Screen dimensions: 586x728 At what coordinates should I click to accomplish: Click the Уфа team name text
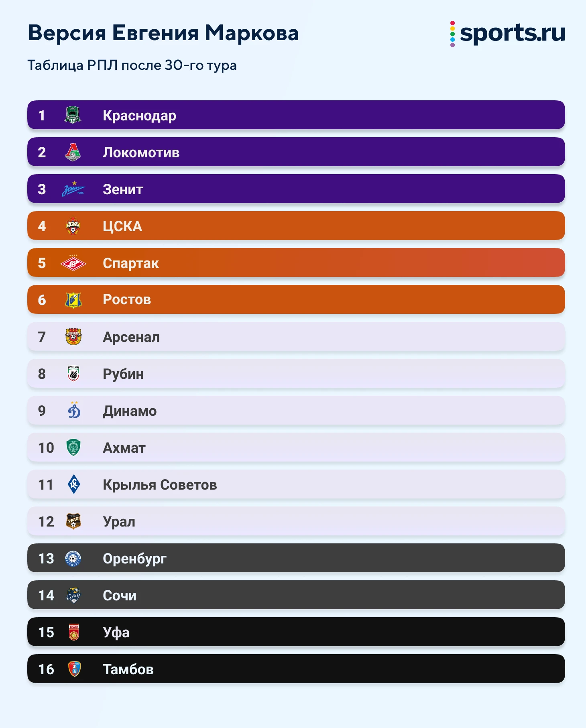[116, 632]
